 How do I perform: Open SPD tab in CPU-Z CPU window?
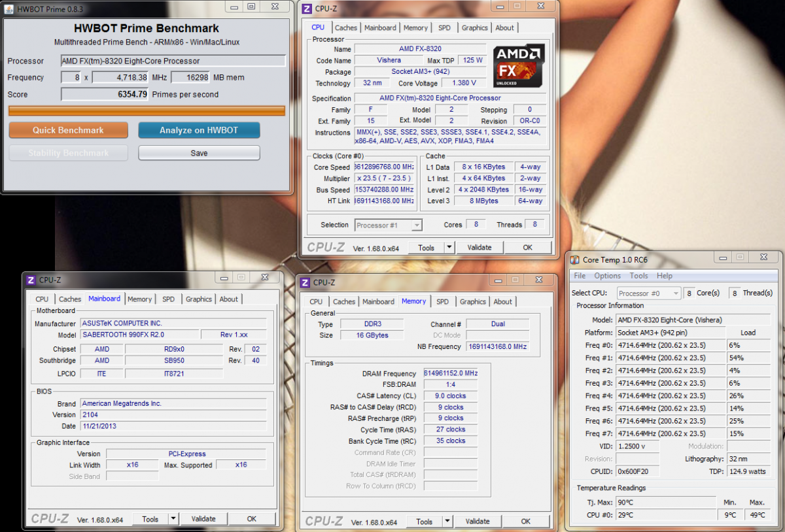(x=444, y=27)
